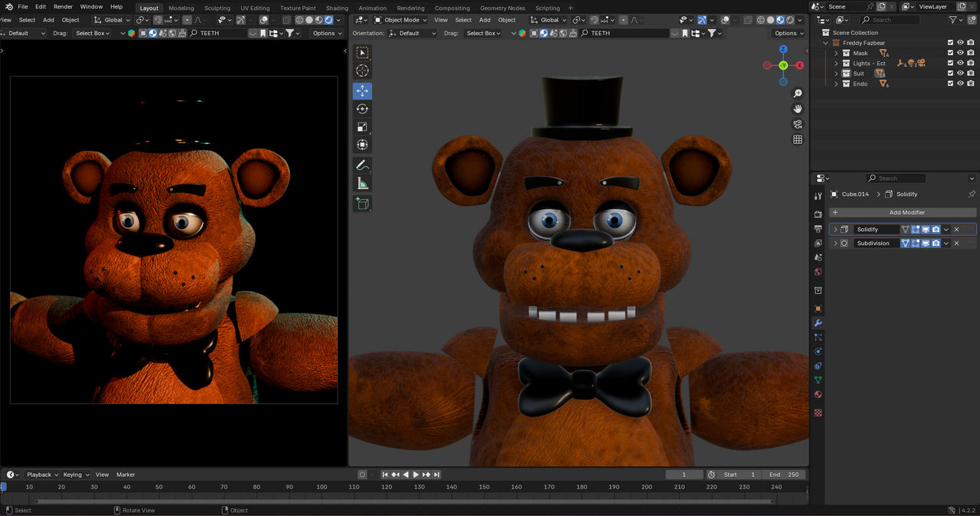
Task: Toggle camera view gizmo icon
Action: pyautogui.click(x=797, y=124)
